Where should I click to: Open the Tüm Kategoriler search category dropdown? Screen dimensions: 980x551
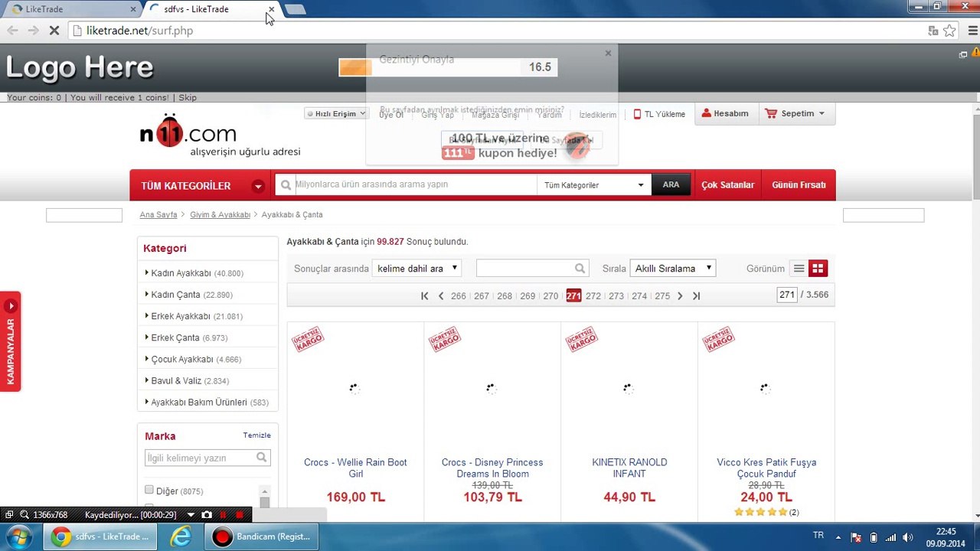tap(594, 185)
